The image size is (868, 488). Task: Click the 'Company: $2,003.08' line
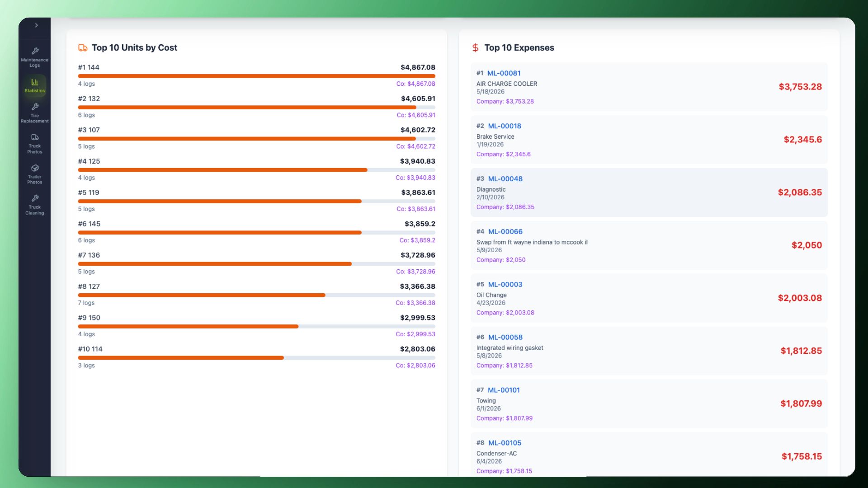[505, 313]
